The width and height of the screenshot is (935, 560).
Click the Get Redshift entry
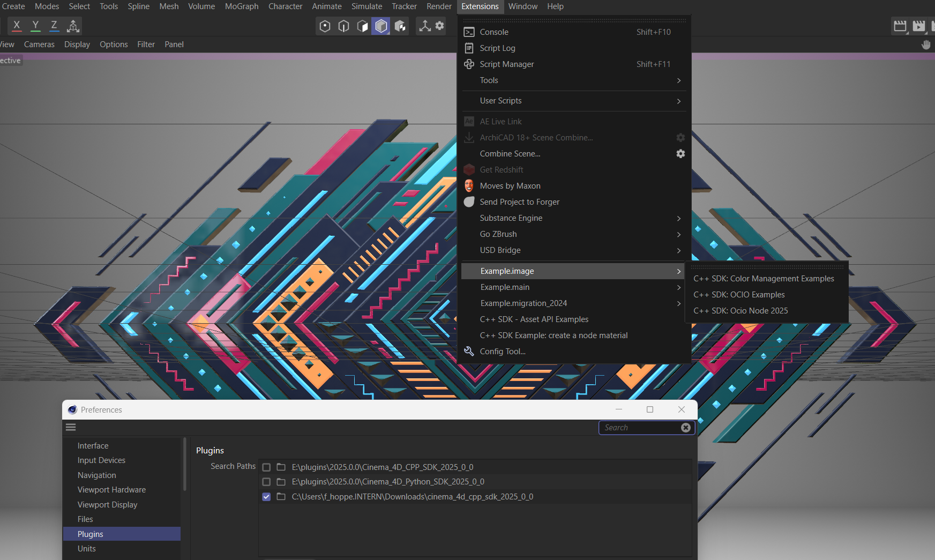pos(574,170)
